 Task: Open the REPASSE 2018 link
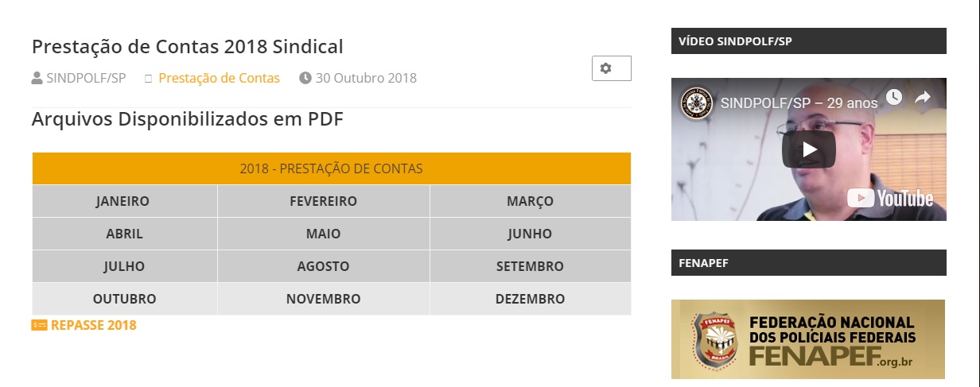coord(93,325)
